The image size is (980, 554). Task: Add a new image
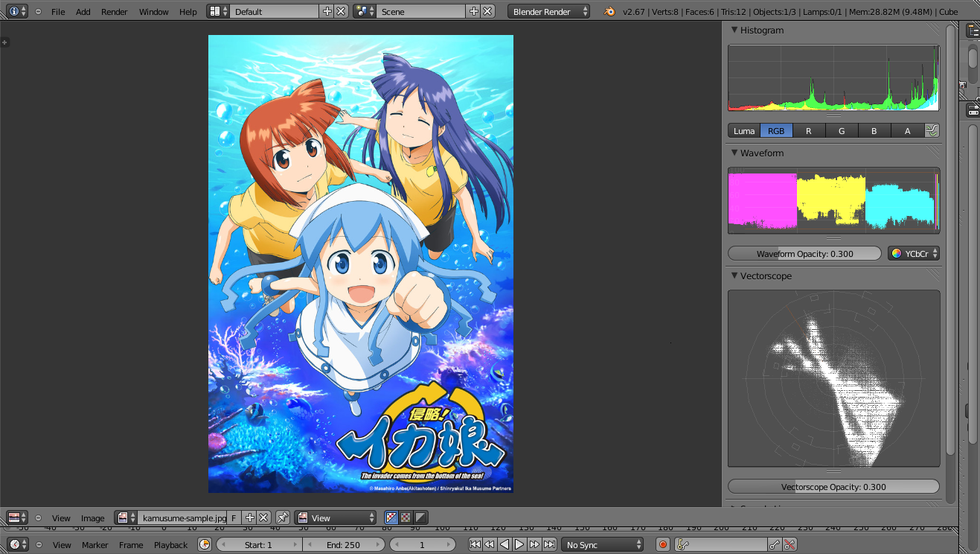click(249, 518)
